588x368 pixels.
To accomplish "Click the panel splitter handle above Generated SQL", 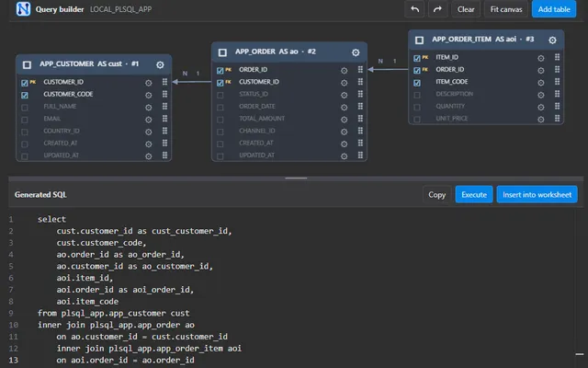I will [x=296, y=178].
